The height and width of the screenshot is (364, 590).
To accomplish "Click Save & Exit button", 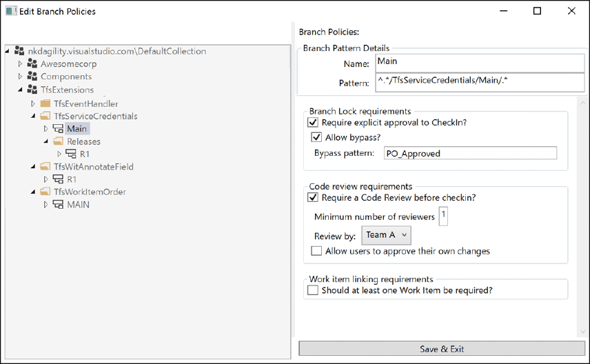I will 442,349.
